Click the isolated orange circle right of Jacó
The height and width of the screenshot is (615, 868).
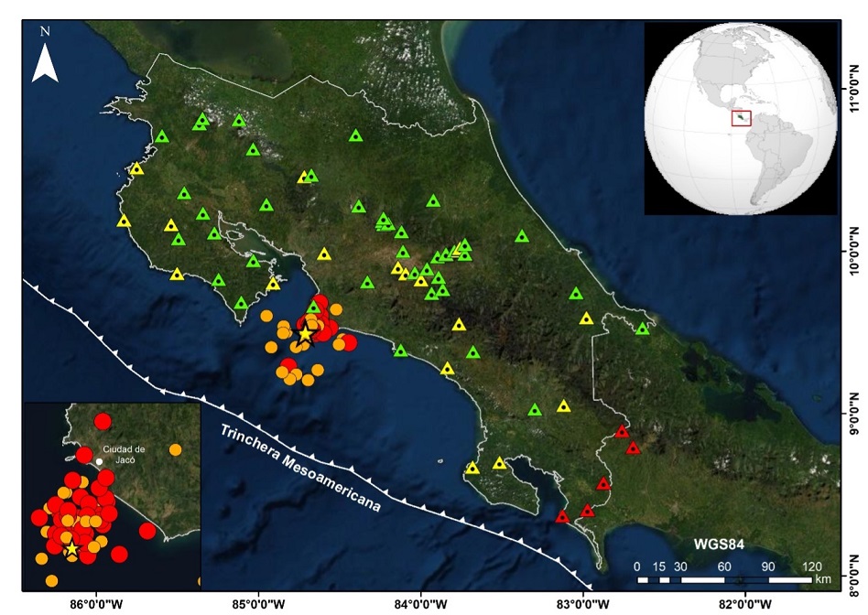click(x=176, y=449)
